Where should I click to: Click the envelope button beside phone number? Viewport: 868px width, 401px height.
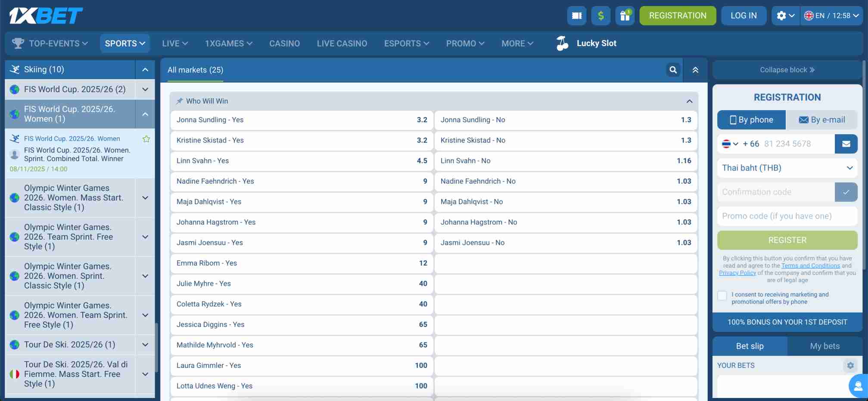click(x=846, y=144)
